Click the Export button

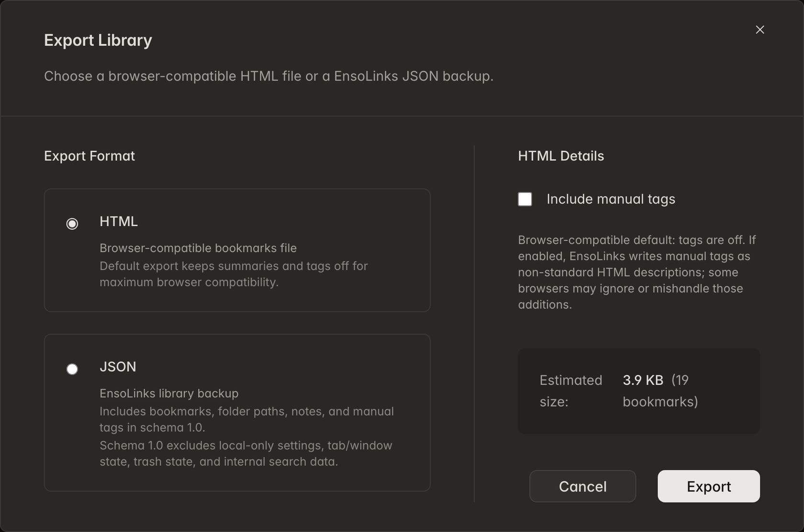click(708, 486)
